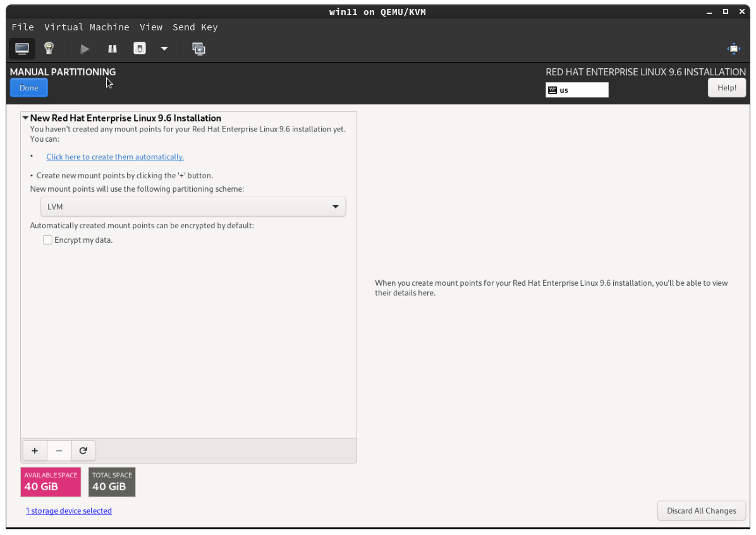Click the MANUAL PARTITIONING heading
Viewport: 756px width, 535px height.
click(63, 72)
